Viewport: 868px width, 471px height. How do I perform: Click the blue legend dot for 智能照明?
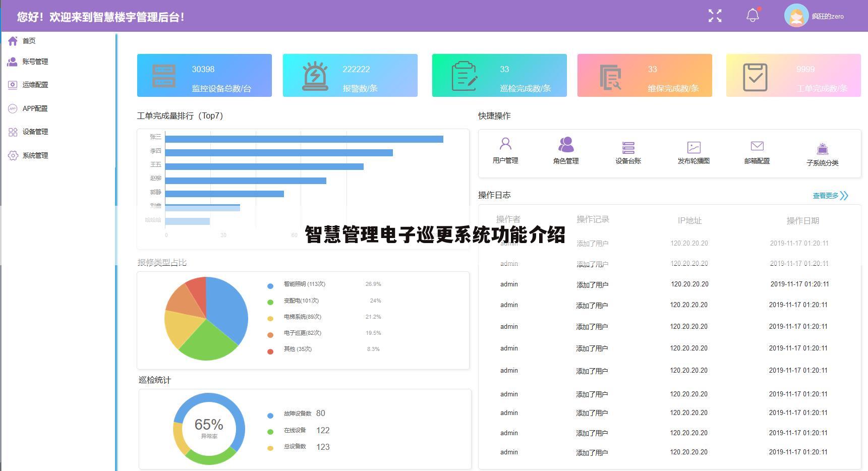tap(270, 286)
